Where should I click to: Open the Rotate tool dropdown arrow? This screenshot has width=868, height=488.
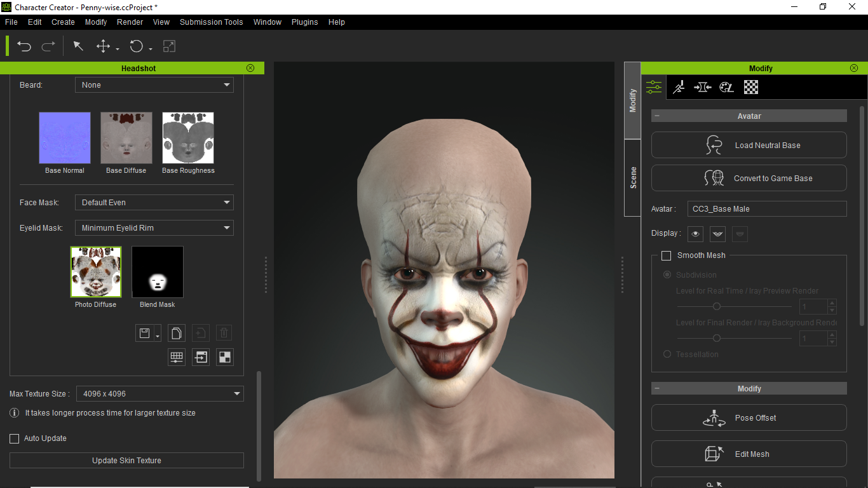[151, 49]
